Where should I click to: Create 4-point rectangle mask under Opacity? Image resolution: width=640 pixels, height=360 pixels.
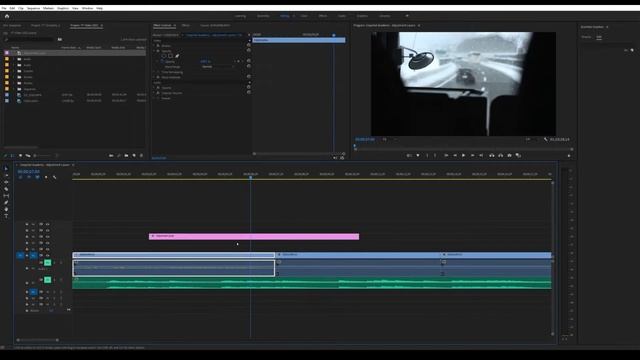click(x=171, y=56)
